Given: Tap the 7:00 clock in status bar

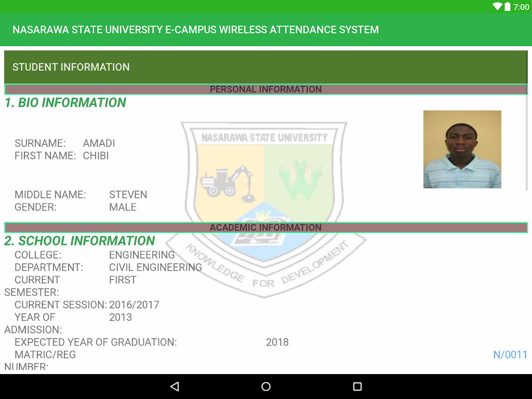Looking at the screenshot, I should point(521,7).
